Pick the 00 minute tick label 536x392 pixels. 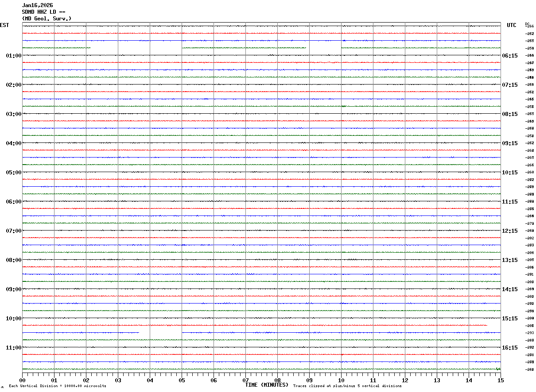click(x=22, y=380)
